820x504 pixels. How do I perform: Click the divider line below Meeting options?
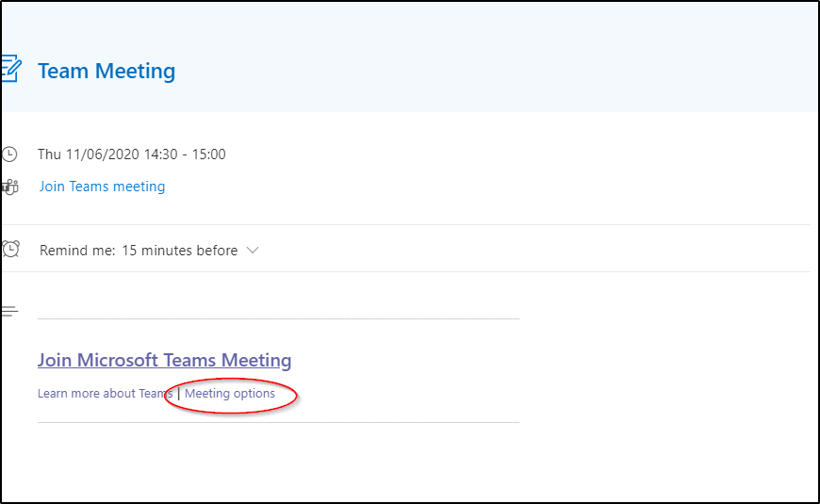(x=278, y=422)
